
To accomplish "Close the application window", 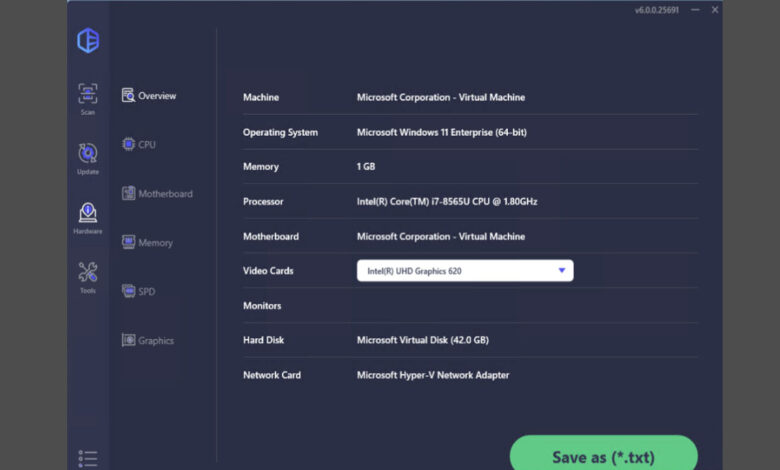I will pyautogui.click(x=715, y=9).
